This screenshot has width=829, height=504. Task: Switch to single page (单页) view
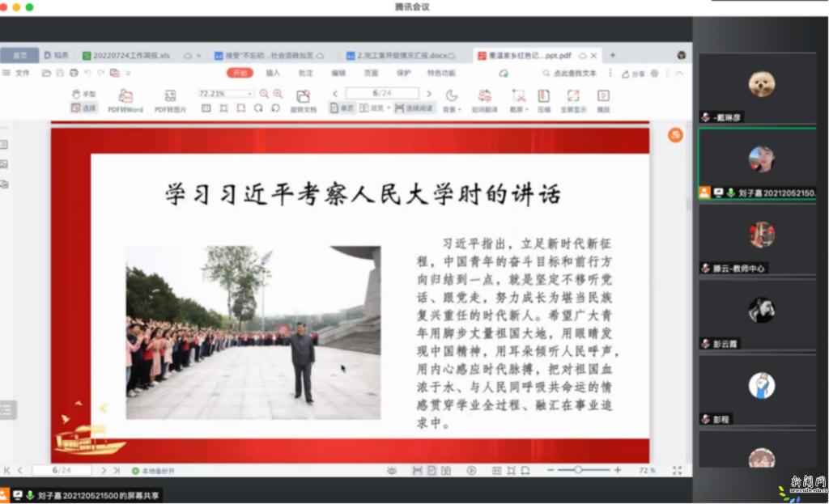[342, 108]
